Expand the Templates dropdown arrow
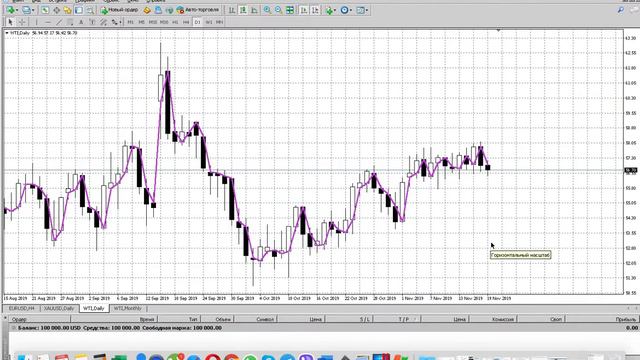Screen dimensions: 640x360 [367, 10]
